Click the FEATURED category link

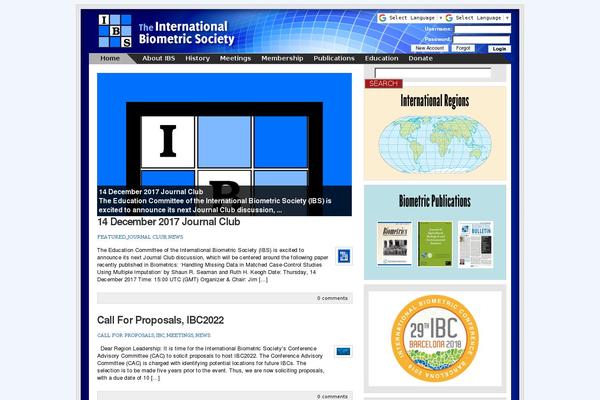tap(111, 237)
